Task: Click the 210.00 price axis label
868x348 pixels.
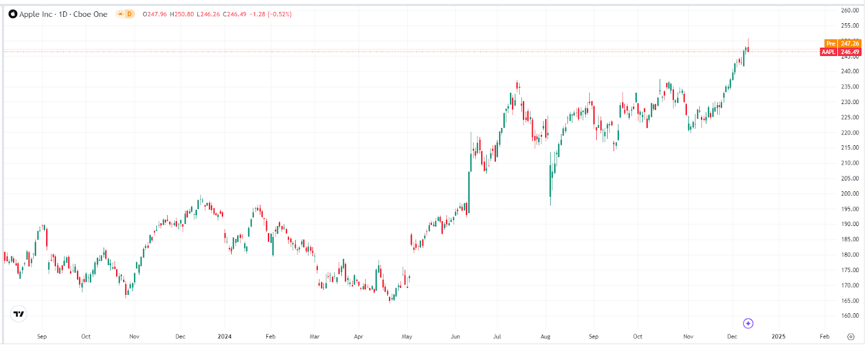Action: [850, 163]
